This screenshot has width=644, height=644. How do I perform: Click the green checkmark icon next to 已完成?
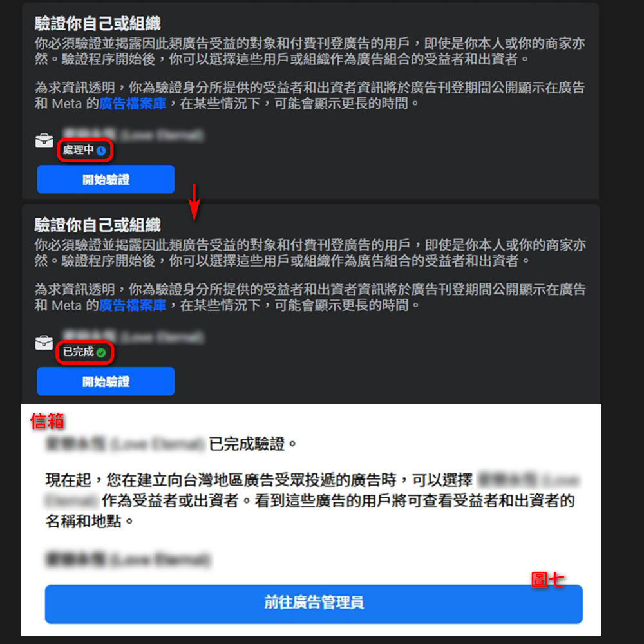click(101, 353)
